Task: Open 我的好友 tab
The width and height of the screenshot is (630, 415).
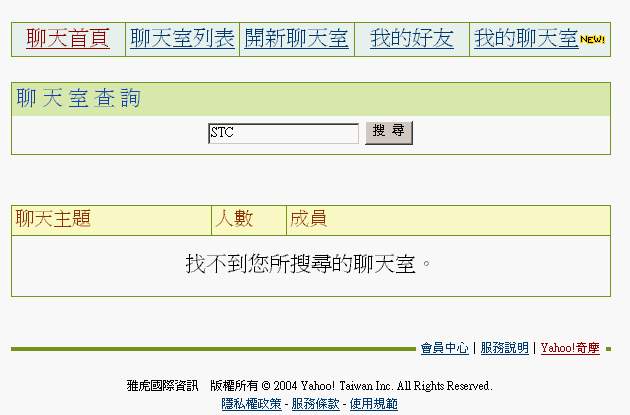Action: (x=411, y=39)
